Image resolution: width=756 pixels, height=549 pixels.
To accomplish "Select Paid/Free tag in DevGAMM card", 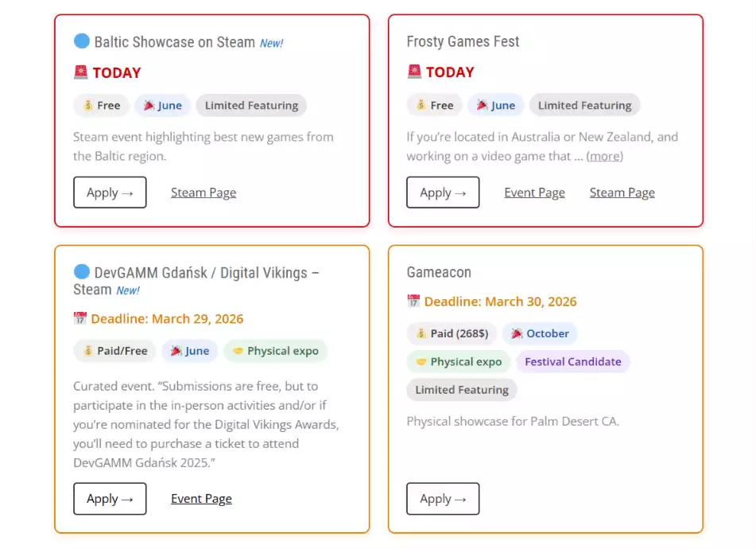I will click(114, 351).
